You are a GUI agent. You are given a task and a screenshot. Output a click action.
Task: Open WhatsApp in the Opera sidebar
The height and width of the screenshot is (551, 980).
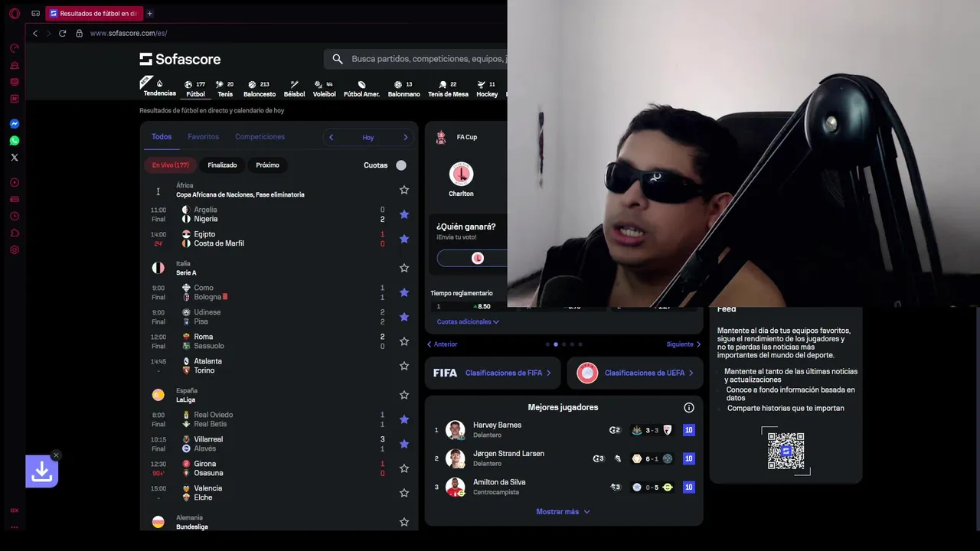pyautogui.click(x=14, y=141)
